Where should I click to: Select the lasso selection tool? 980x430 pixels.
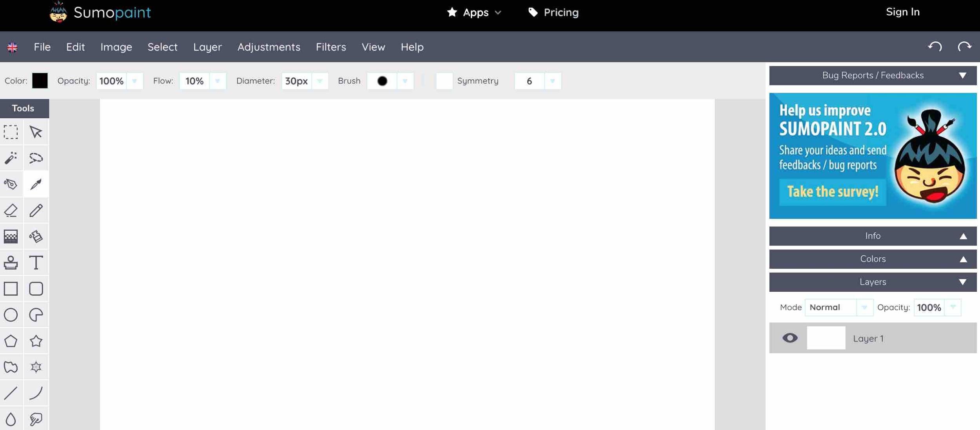(36, 158)
